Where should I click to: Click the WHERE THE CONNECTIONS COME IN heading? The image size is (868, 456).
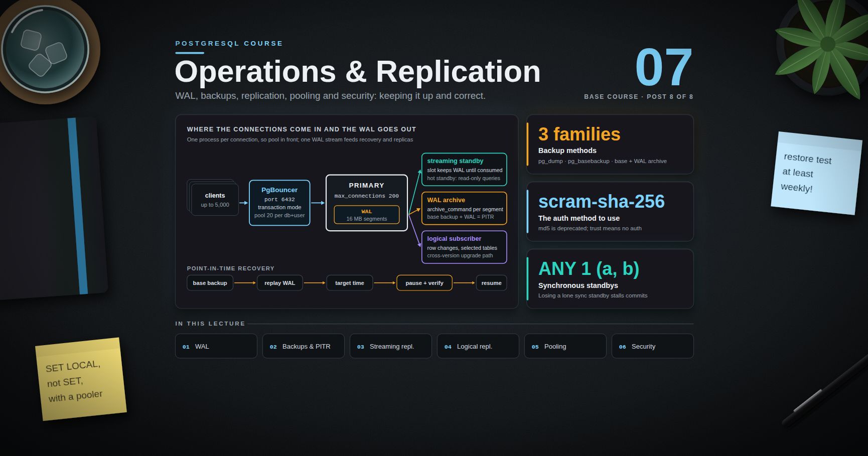302,129
